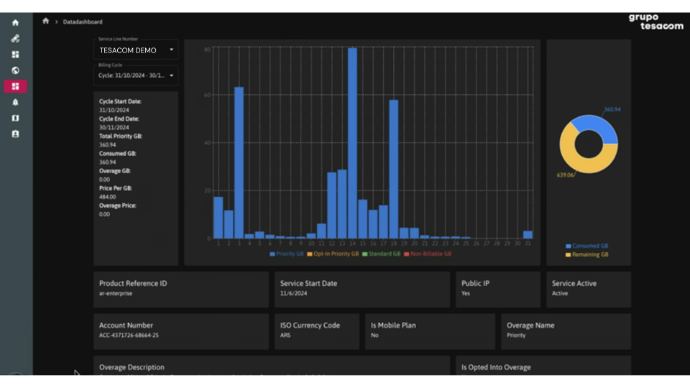The width and height of the screenshot is (690, 388).
Task: Click the Is Opted Into Overage heading
Action: tap(496, 367)
